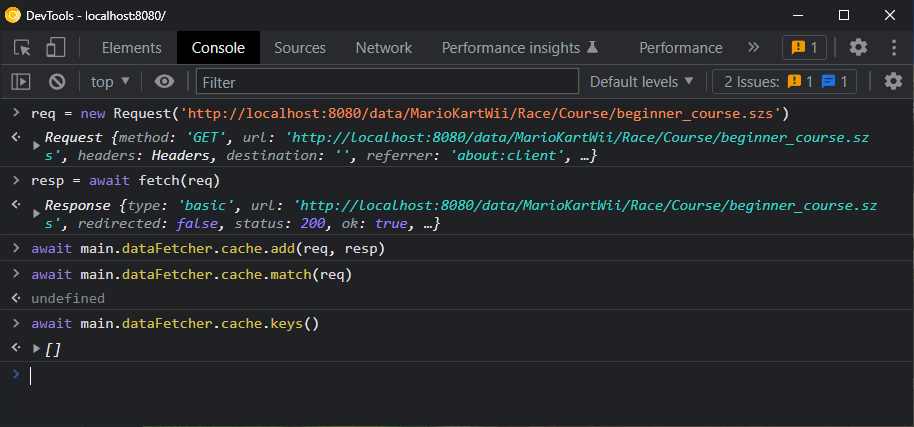Focus the console Filter input field
Screen dimensions: 914x427
387,82
